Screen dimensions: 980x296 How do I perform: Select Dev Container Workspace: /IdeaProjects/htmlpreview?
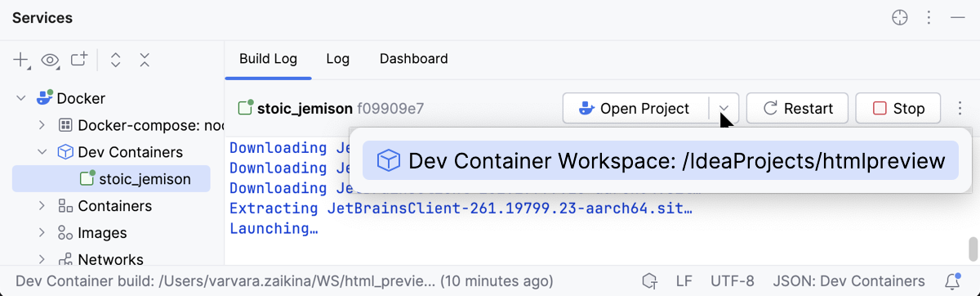click(660, 160)
